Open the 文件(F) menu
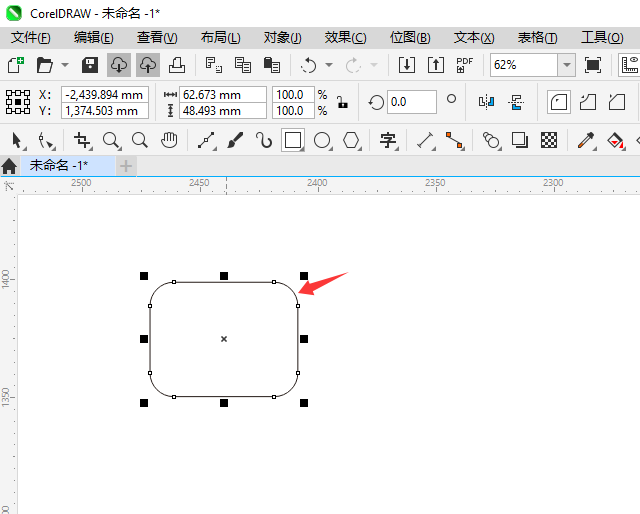Screen dimensions: 640x514 coord(31,38)
